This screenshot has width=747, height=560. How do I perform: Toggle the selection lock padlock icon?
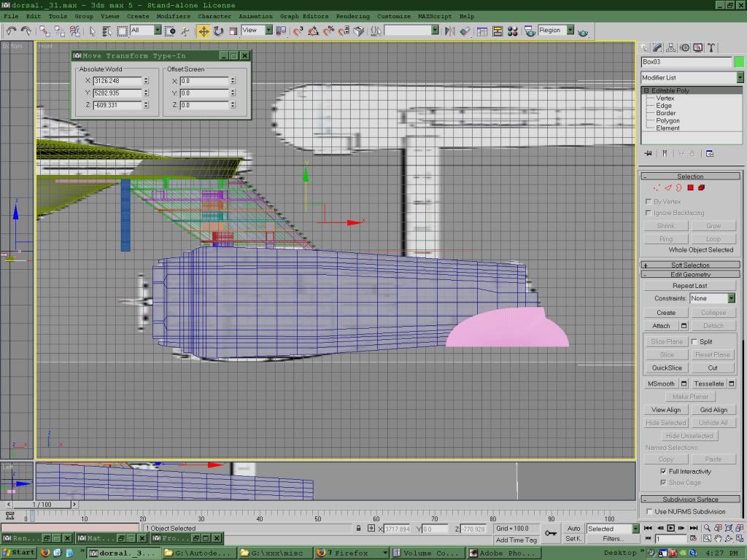pos(358,528)
